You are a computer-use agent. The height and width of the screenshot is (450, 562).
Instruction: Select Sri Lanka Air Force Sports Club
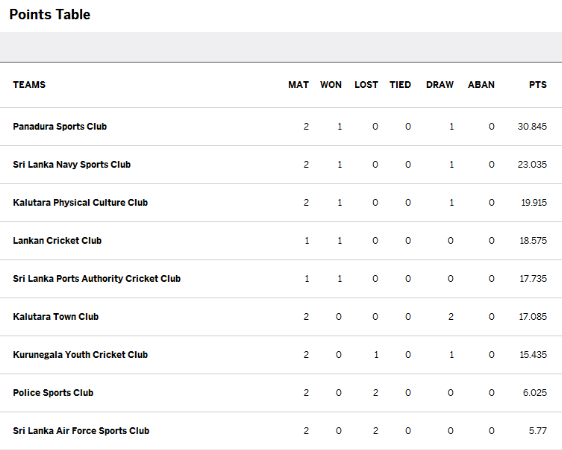pos(81,430)
